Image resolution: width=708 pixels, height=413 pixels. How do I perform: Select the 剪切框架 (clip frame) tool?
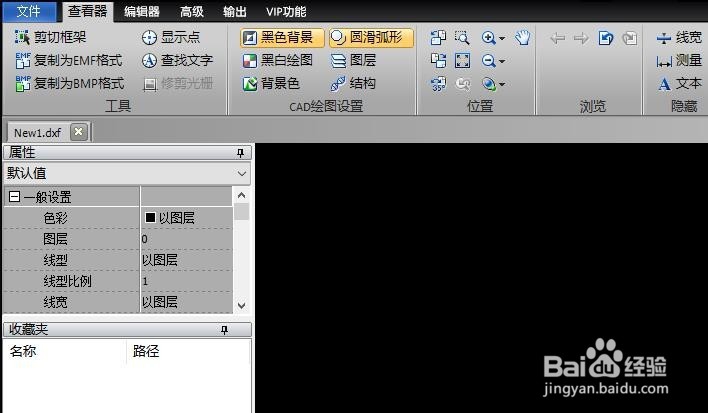50,37
